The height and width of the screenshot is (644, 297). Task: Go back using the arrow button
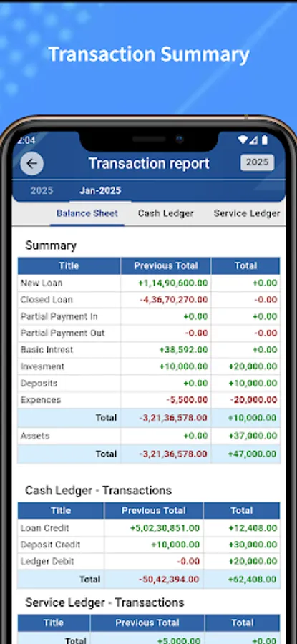point(31,163)
